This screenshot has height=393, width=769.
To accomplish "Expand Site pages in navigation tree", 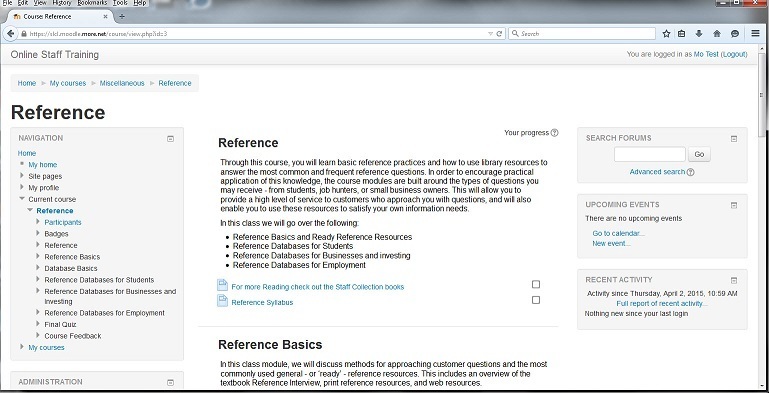I will click(x=22, y=176).
